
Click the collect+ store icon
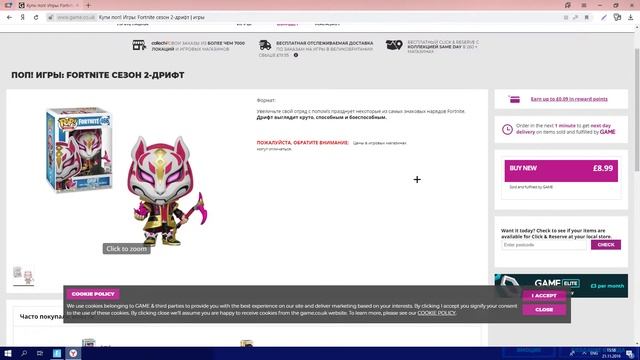139,45
